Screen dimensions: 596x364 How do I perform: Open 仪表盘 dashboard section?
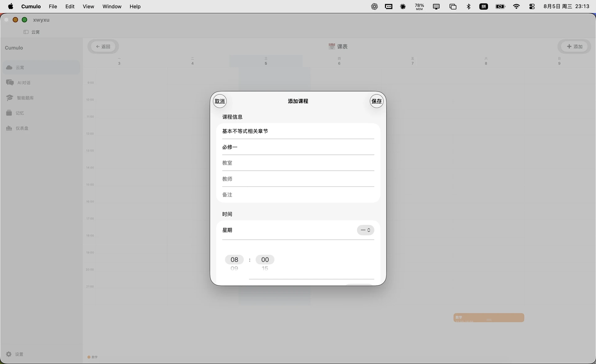pyautogui.click(x=41, y=128)
